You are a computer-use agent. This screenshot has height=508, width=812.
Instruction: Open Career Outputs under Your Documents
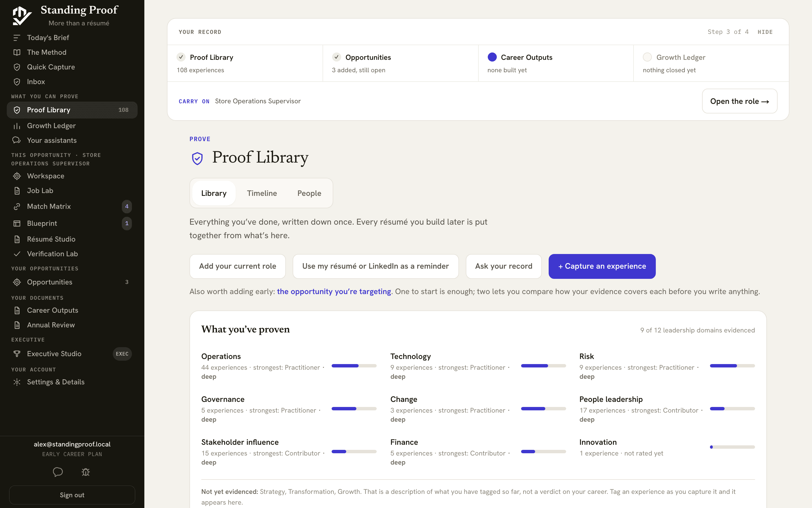(x=72, y=310)
